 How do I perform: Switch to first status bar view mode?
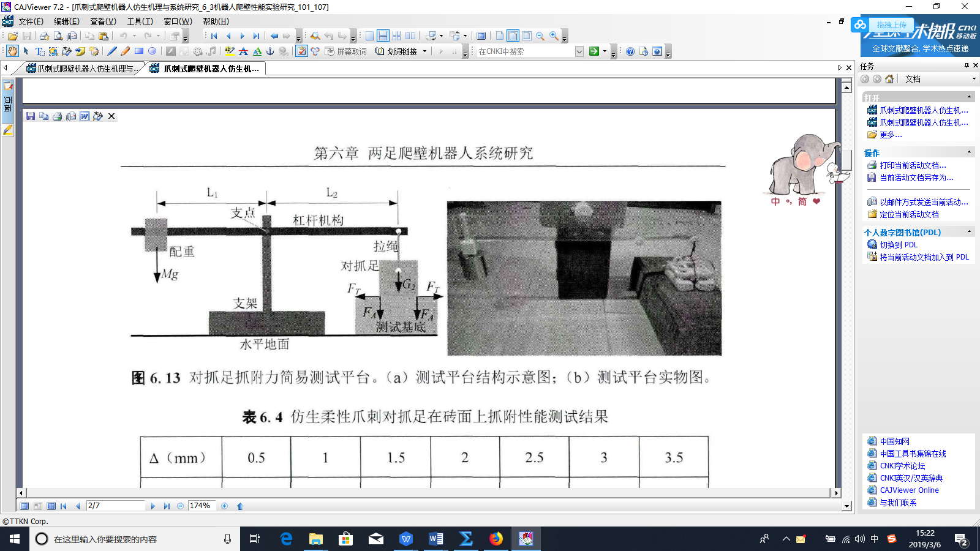[24, 506]
